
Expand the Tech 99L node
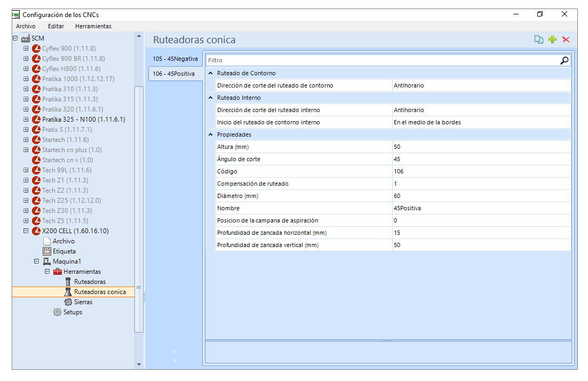tap(26, 170)
